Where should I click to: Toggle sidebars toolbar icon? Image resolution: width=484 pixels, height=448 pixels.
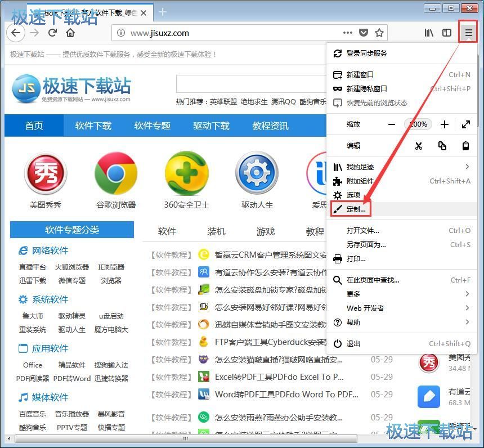tap(447, 33)
